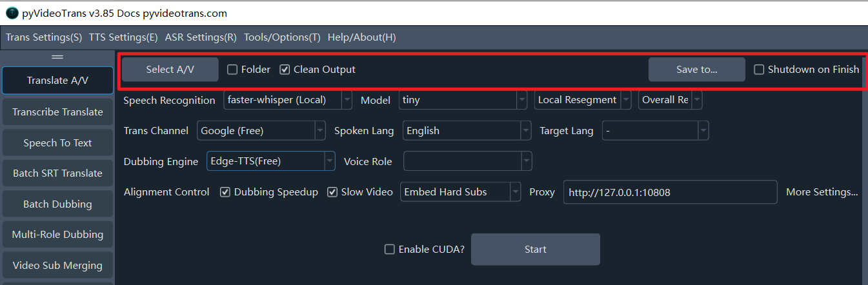Viewport: 868px width, 285px height.
Task: Click into the Proxy address field
Action: pyautogui.click(x=669, y=192)
